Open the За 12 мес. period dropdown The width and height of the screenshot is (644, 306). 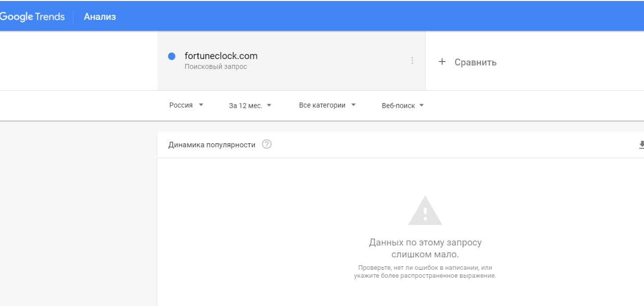(x=250, y=106)
